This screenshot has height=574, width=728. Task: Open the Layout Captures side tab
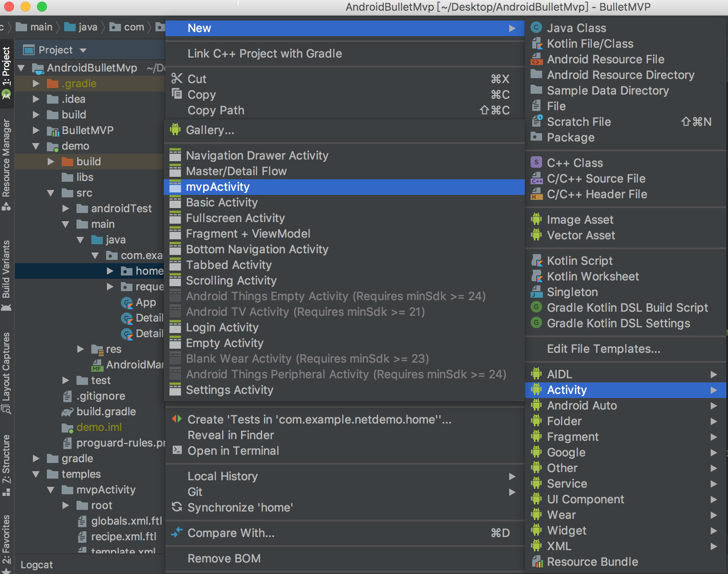(x=6, y=373)
